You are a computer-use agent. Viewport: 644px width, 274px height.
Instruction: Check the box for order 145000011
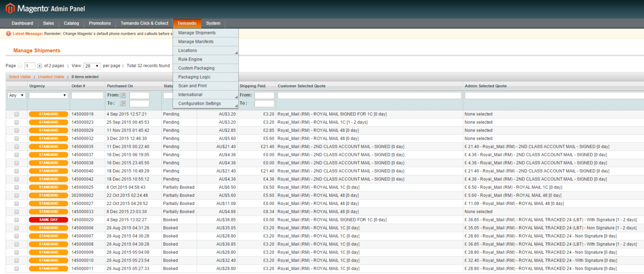coord(17,269)
